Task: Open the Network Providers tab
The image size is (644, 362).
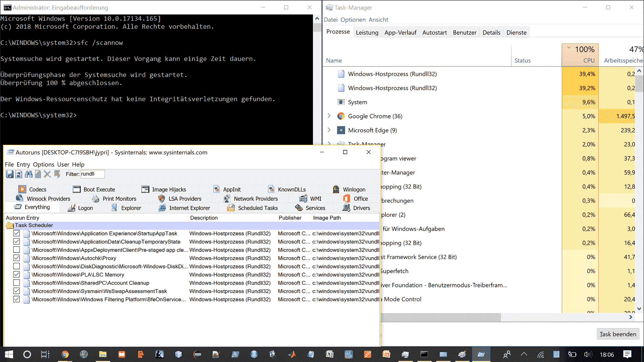Action: point(250,199)
